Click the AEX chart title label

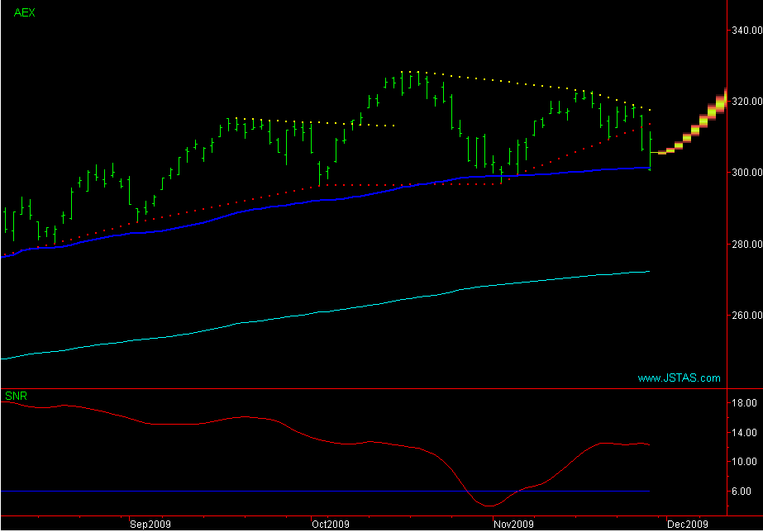pyautogui.click(x=25, y=13)
